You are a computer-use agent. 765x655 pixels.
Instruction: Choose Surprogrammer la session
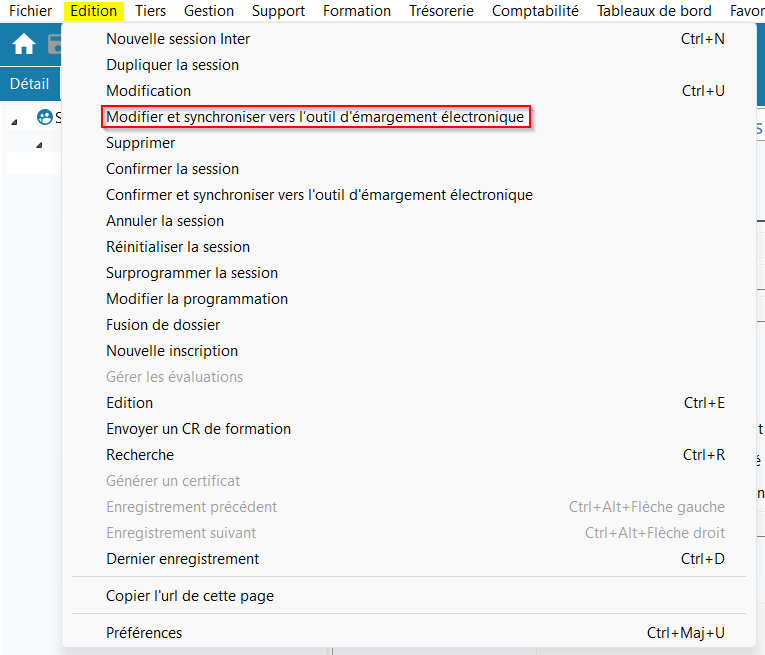[x=192, y=273]
